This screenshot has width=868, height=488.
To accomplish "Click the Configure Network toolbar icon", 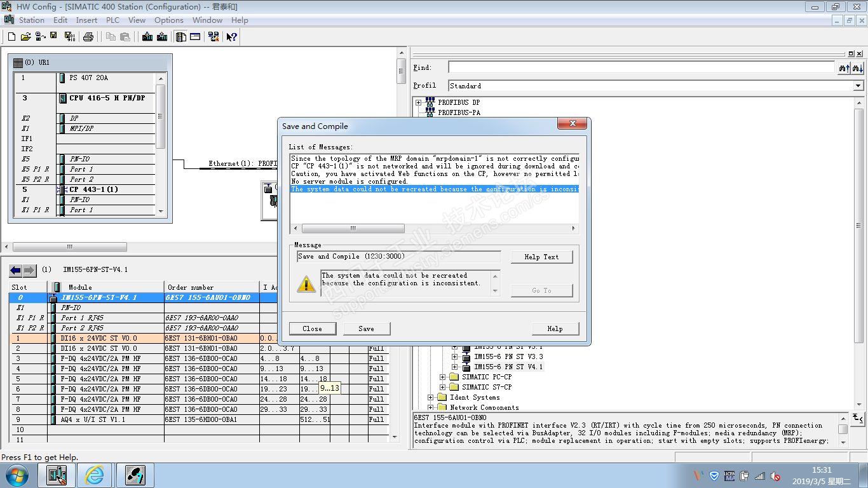I will 214,37.
